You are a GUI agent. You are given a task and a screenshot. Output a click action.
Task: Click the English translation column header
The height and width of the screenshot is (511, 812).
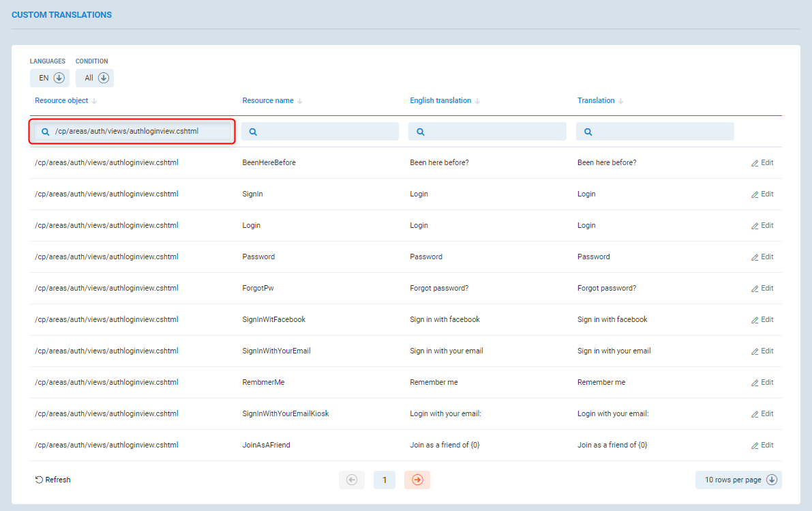(440, 100)
